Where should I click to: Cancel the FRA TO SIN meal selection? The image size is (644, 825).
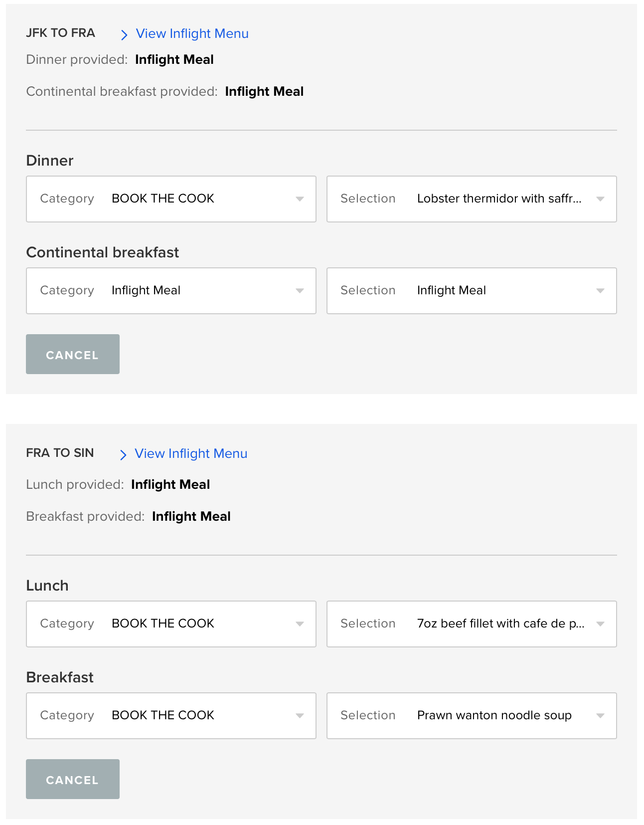pyautogui.click(x=73, y=779)
